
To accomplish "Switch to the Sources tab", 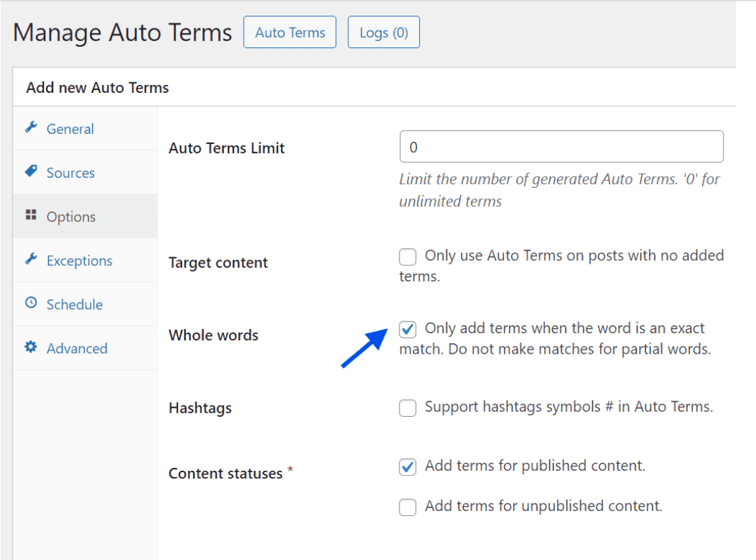I will click(85, 172).
